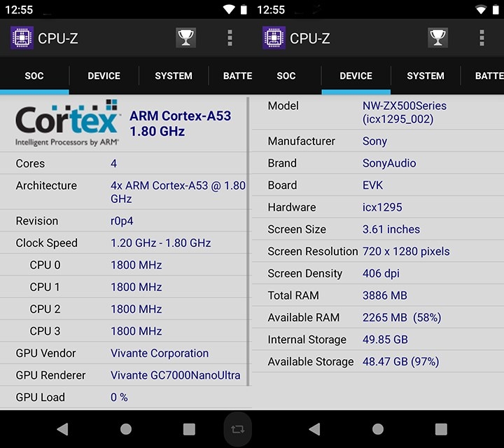Click the left screen vertical scrollbar
Screen dimensions: 504x448
(x=248, y=241)
